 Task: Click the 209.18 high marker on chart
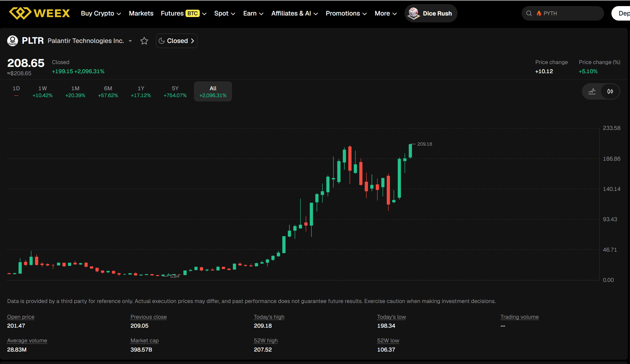point(425,144)
